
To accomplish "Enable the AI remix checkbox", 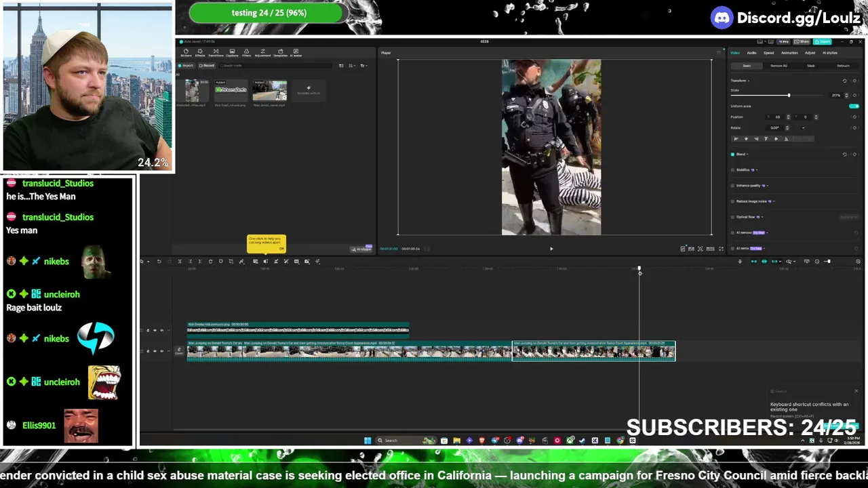I will click(732, 248).
